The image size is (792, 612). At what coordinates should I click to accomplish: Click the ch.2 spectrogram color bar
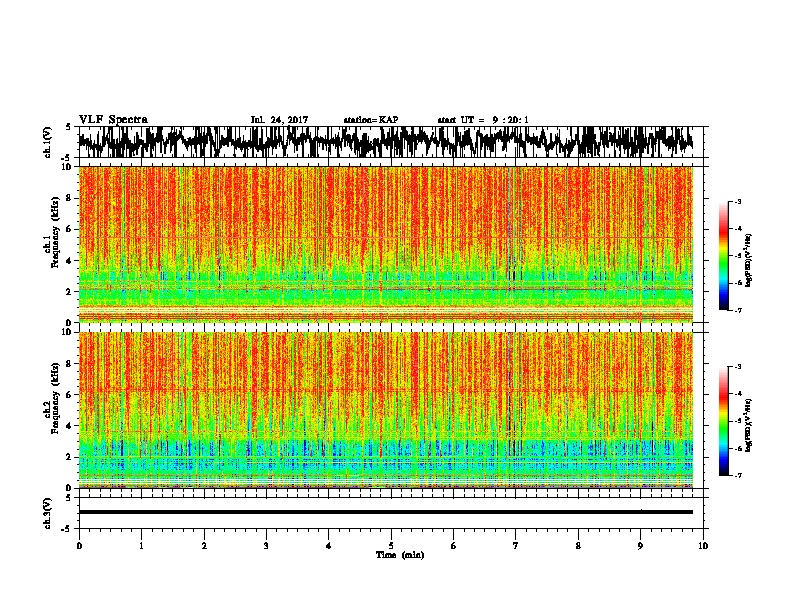pyautogui.click(x=724, y=421)
